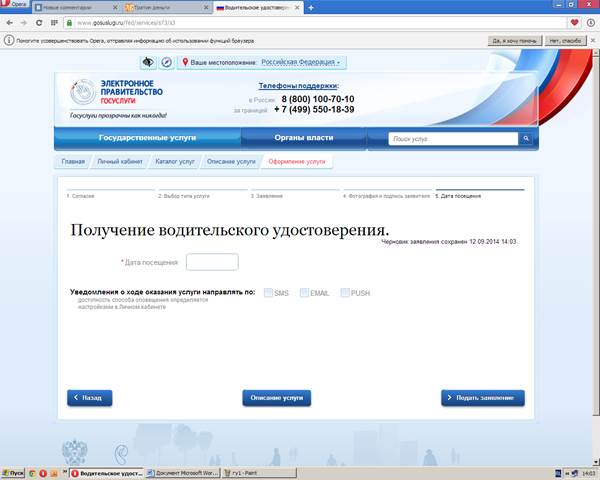Click the green padlock security icon
600x480 pixels.
(69, 23)
